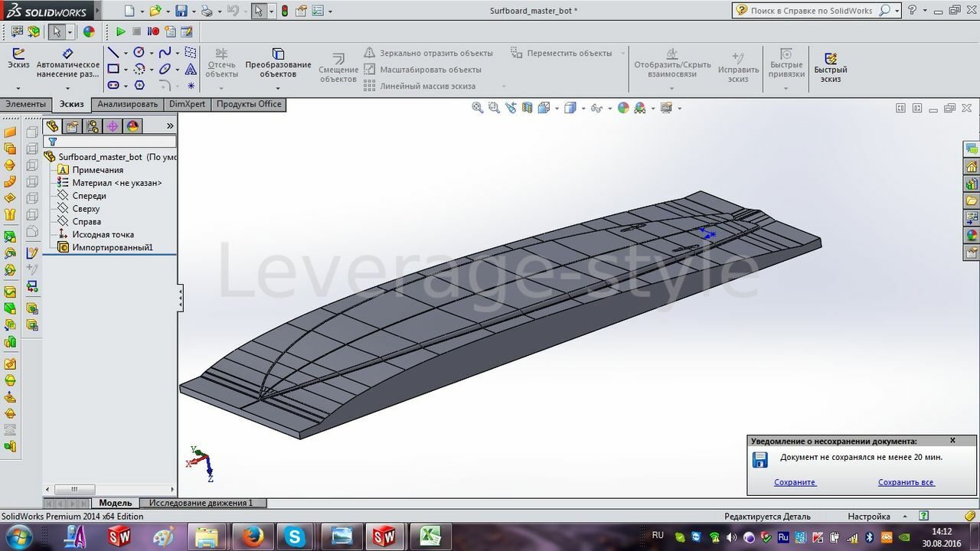Toggle the Display/Hide Relations (Отобразить/Скрыть взаимосвязи) button
Screen dimensions: 980x551
click(x=672, y=63)
